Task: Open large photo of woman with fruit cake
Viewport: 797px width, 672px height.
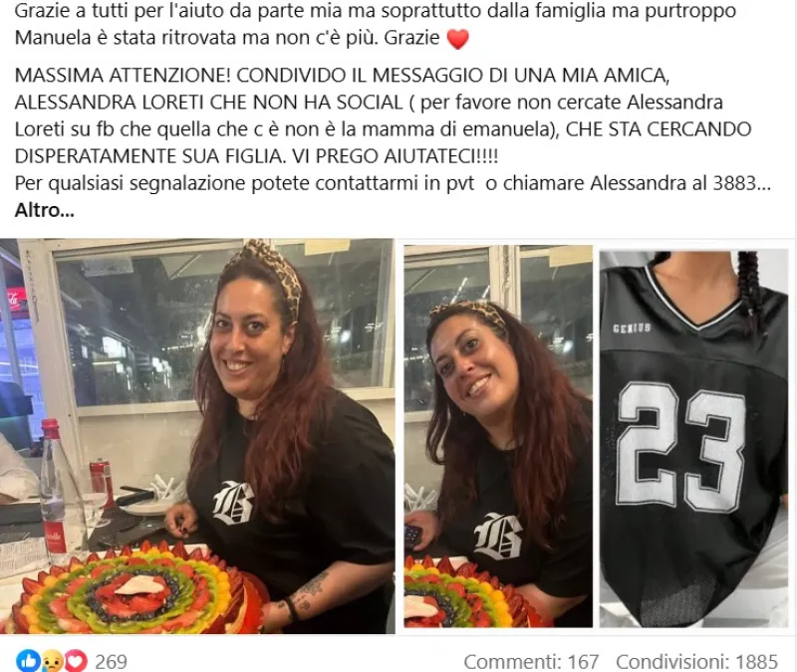Action: (197, 436)
